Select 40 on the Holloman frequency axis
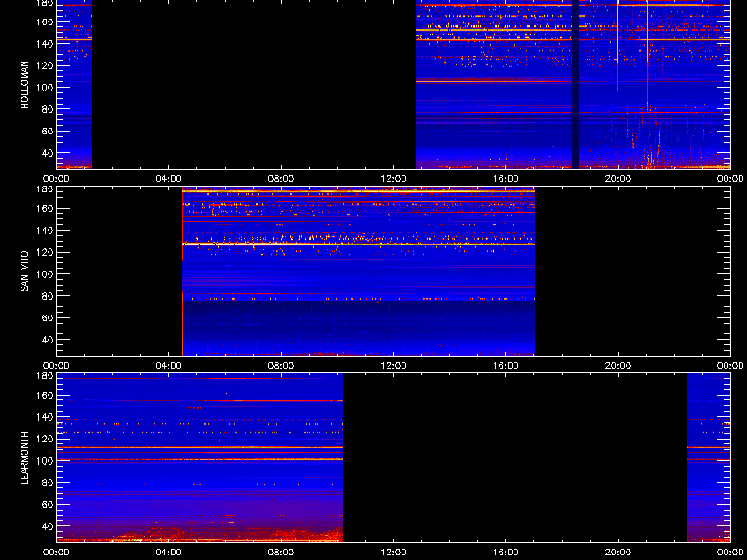 coord(48,153)
